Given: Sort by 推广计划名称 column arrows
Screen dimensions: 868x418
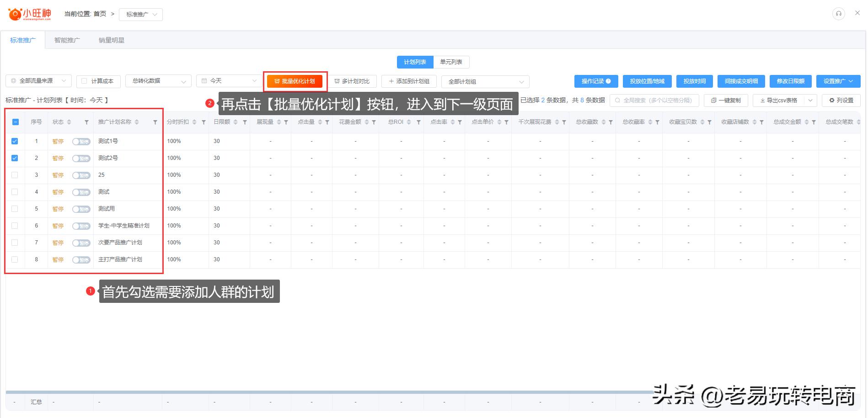Looking at the screenshot, I should coord(137,122).
